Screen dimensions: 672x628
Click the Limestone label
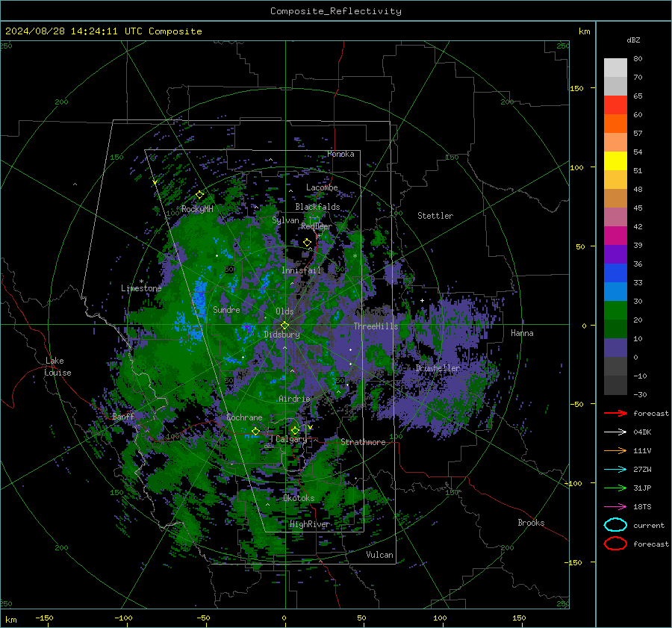click(x=141, y=288)
